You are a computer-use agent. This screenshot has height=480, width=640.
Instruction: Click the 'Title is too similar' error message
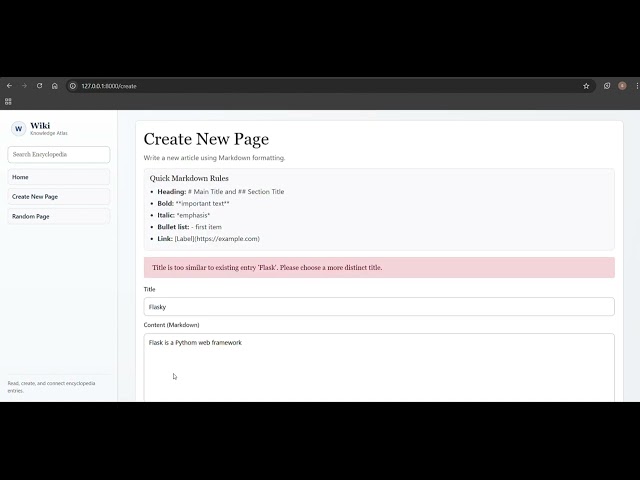pyautogui.click(x=379, y=268)
